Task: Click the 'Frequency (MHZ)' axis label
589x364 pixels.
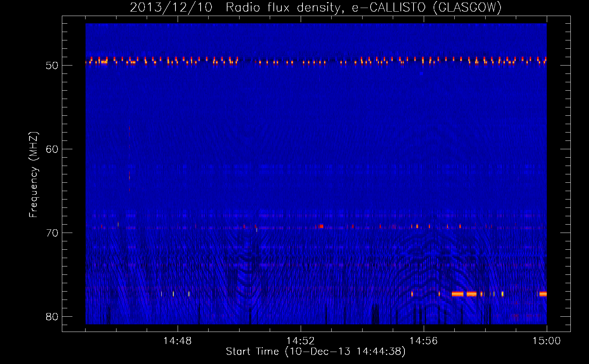Action: point(33,175)
